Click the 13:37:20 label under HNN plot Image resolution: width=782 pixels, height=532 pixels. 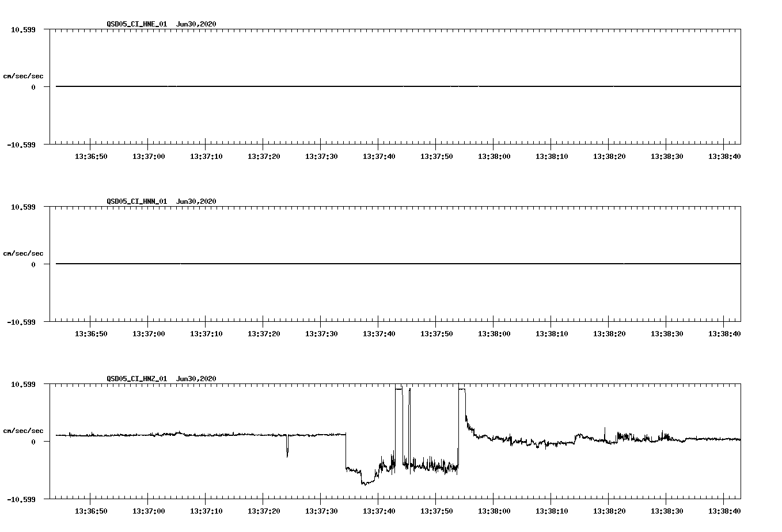coord(264,334)
